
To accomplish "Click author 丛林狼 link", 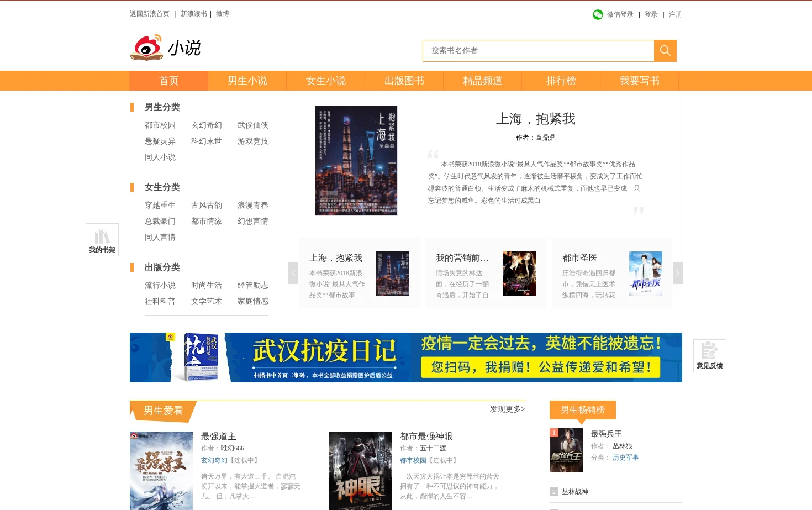I will pos(623,446).
